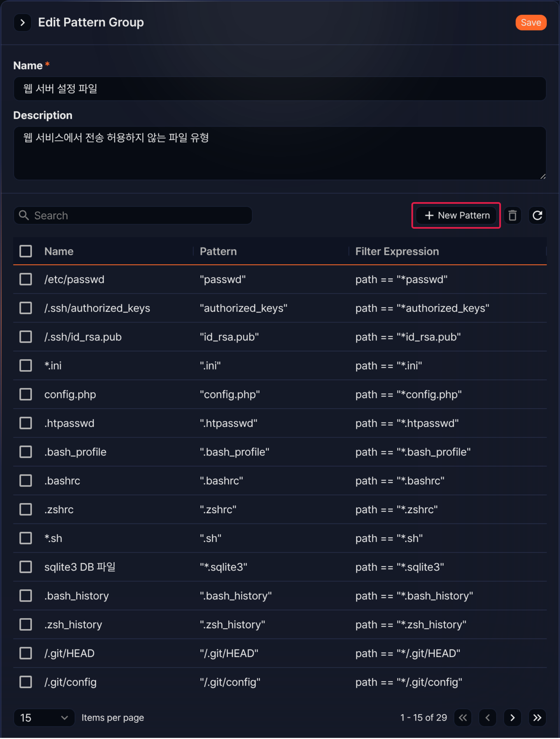Sort by the Name column header

pos(59,251)
